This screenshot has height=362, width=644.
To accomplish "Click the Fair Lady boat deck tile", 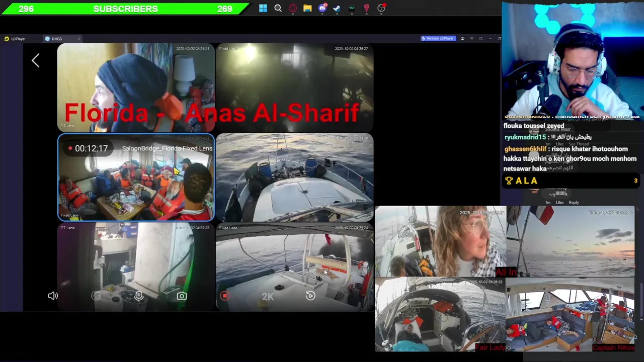I will pos(440,315).
